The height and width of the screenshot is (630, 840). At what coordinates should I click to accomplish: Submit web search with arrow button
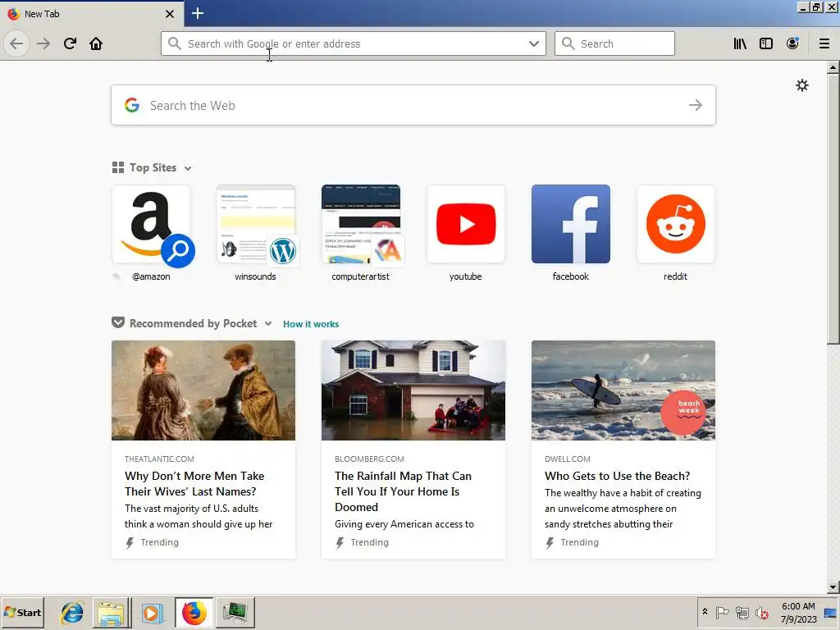[696, 105]
